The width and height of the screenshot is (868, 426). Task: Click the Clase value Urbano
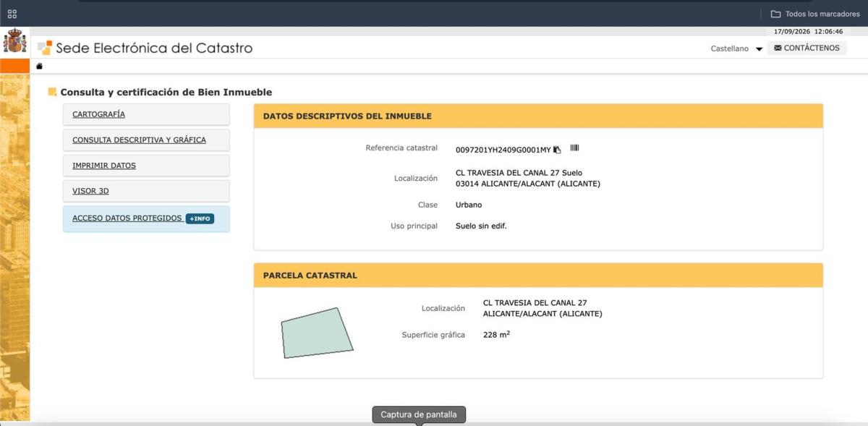point(469,205)
